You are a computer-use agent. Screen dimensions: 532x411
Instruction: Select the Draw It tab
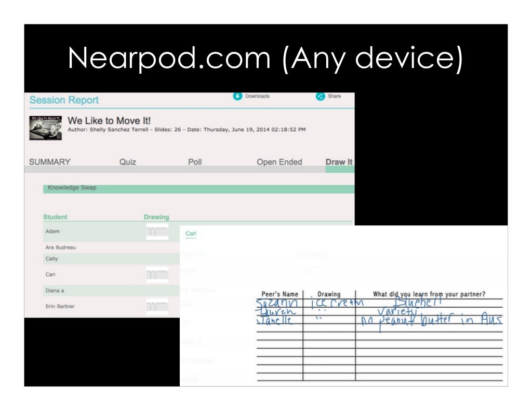(339, 162)
